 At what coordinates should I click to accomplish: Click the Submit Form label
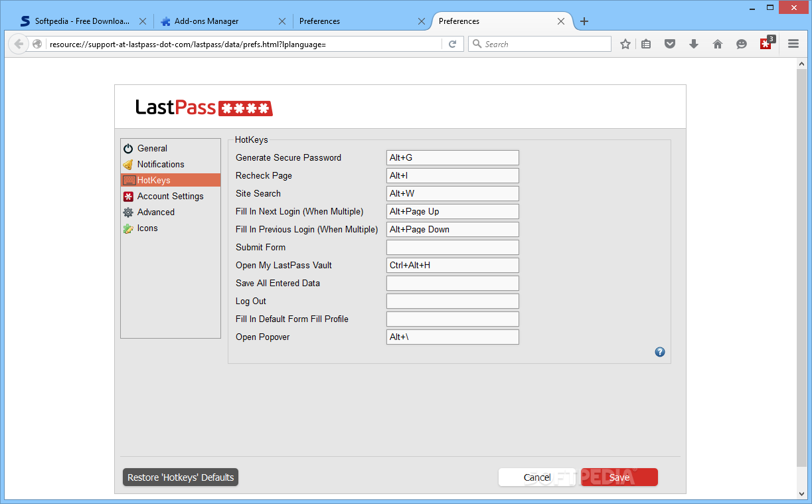(260, 247)
